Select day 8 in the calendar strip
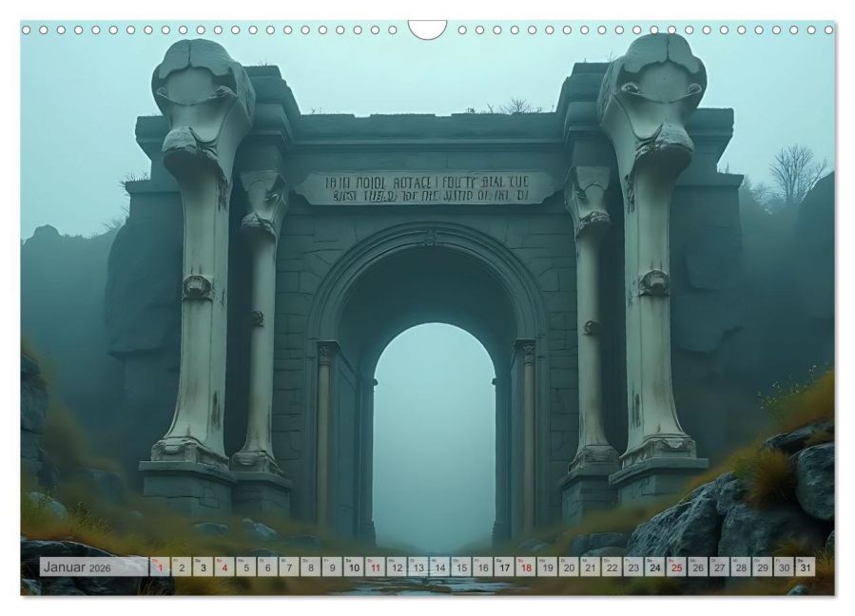Image resolution: width=855 pixels, height=616 pixels. coord(311,567)
